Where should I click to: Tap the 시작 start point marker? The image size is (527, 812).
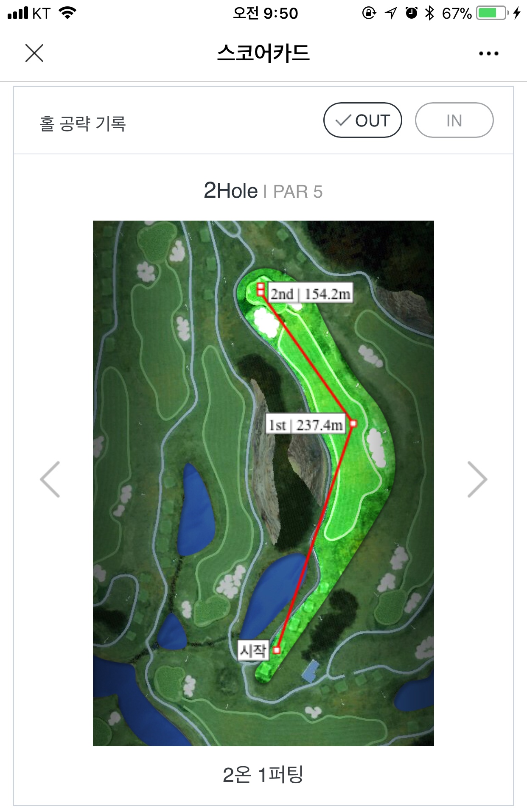(x=277, y=650)
